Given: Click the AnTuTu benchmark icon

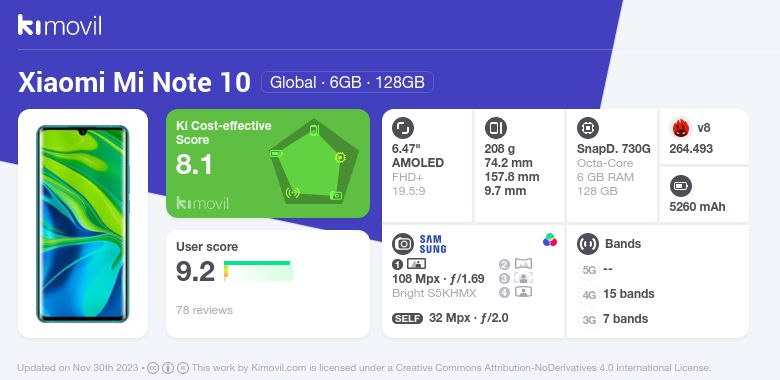Looking at the screenshot, I should coord(680,128).
